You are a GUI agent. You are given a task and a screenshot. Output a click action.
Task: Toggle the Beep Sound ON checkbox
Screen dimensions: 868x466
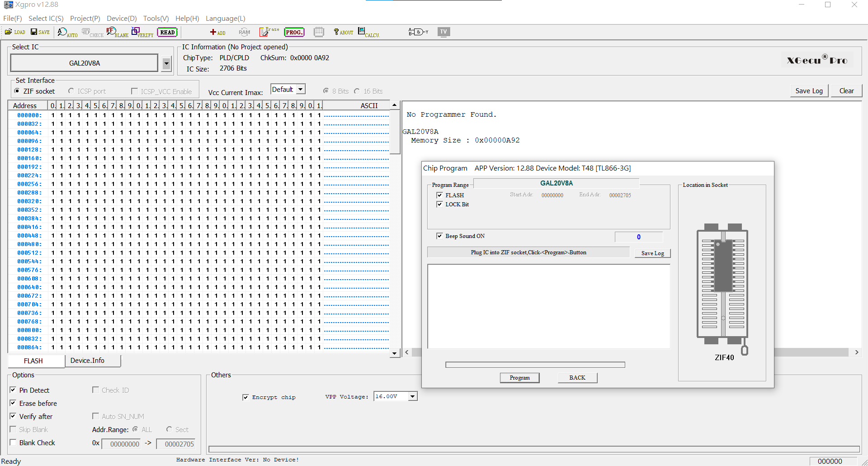[439, 236]
